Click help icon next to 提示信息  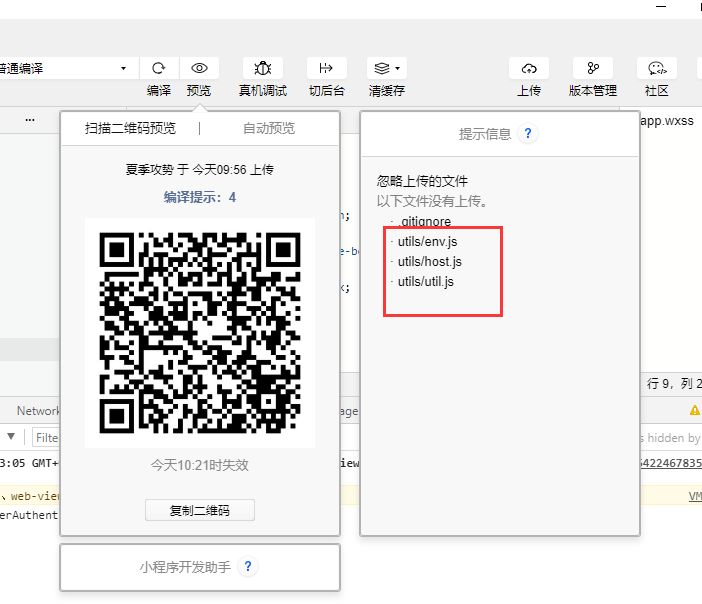[528, 133]
